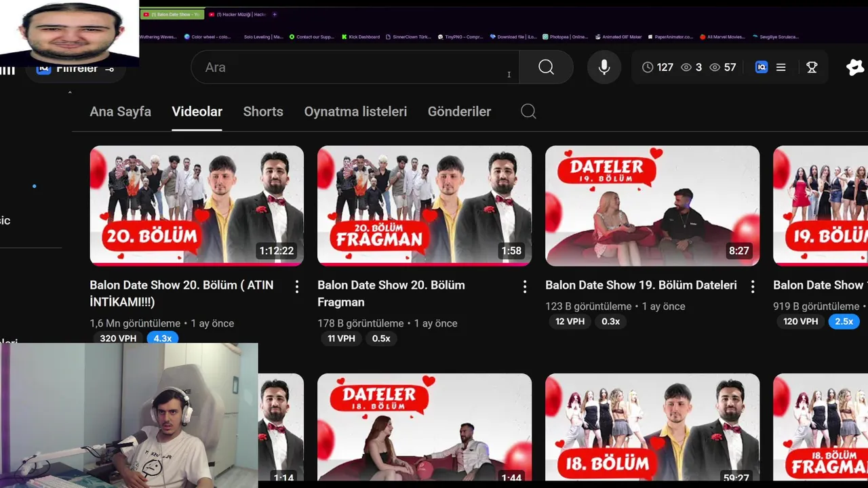Open new browser tab with plus icon
This screenshot has height=488, width=868.
pos(275,14)
